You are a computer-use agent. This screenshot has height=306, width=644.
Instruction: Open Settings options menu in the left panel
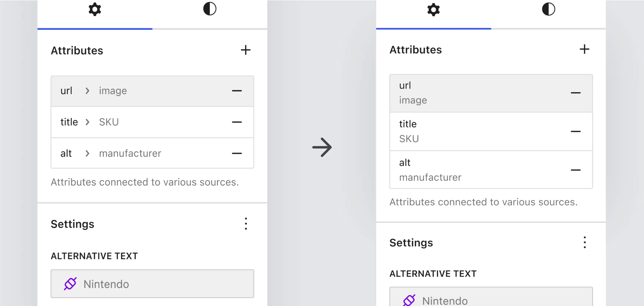[x=246, y=224]
